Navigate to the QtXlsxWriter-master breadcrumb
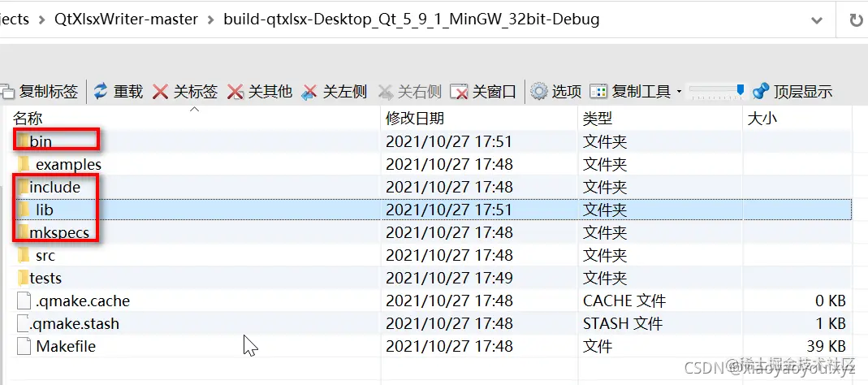The width and height of the screenshot is (868, 385). coord(126,19)
